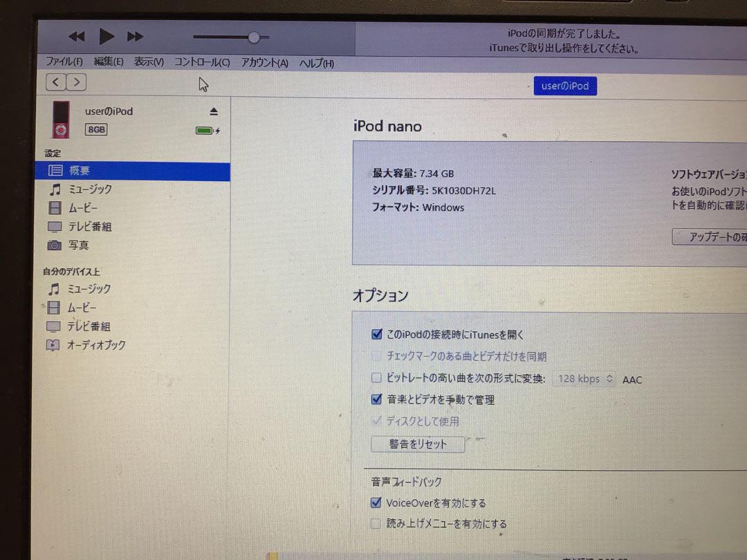Viewport: 747px width, 560px height.
Task: Start playback with the play button
Action: point(107,36)
